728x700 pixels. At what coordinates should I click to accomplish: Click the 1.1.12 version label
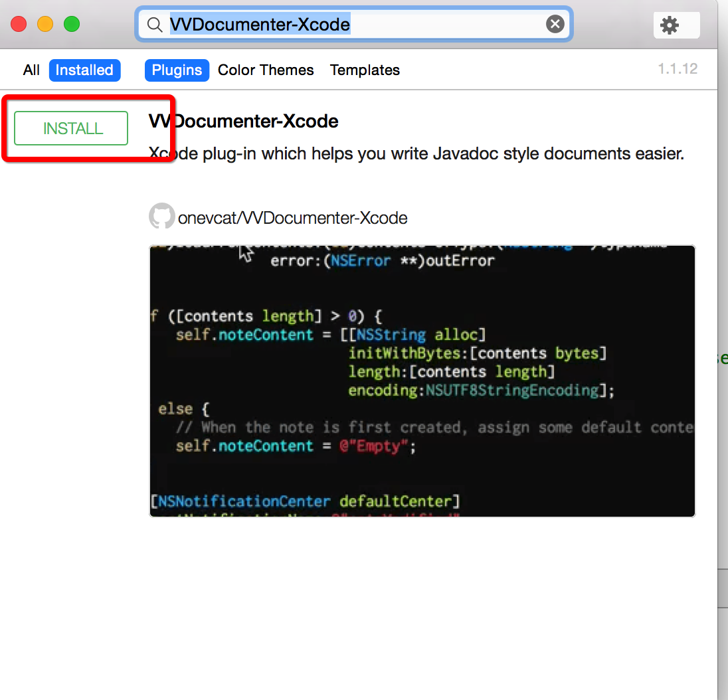(x=677, y=69)
